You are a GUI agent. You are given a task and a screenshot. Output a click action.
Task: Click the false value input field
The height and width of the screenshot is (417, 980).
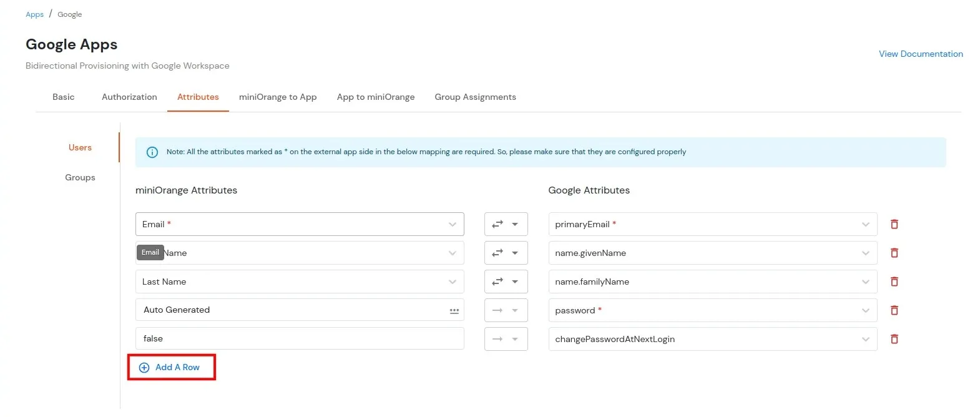[x=300, y=338]
